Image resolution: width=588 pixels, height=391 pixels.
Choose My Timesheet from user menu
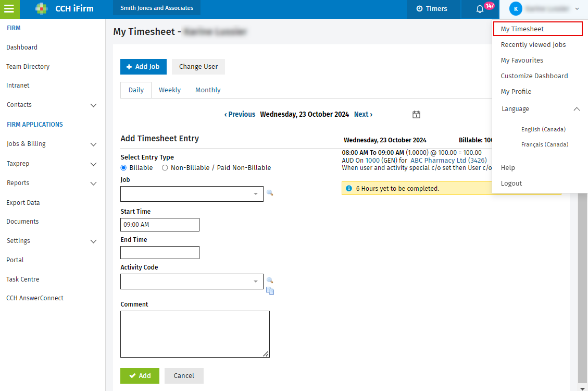[538, 29]
